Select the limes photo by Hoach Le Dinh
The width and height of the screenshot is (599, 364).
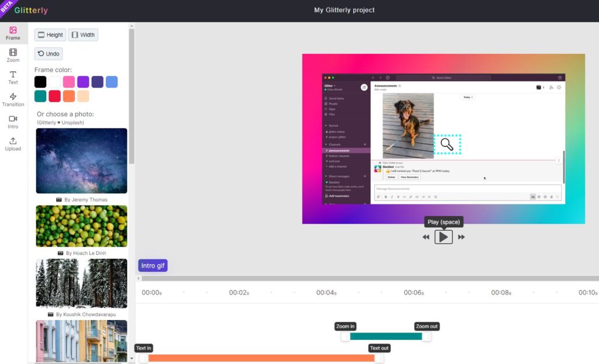(x=81, y=226)
